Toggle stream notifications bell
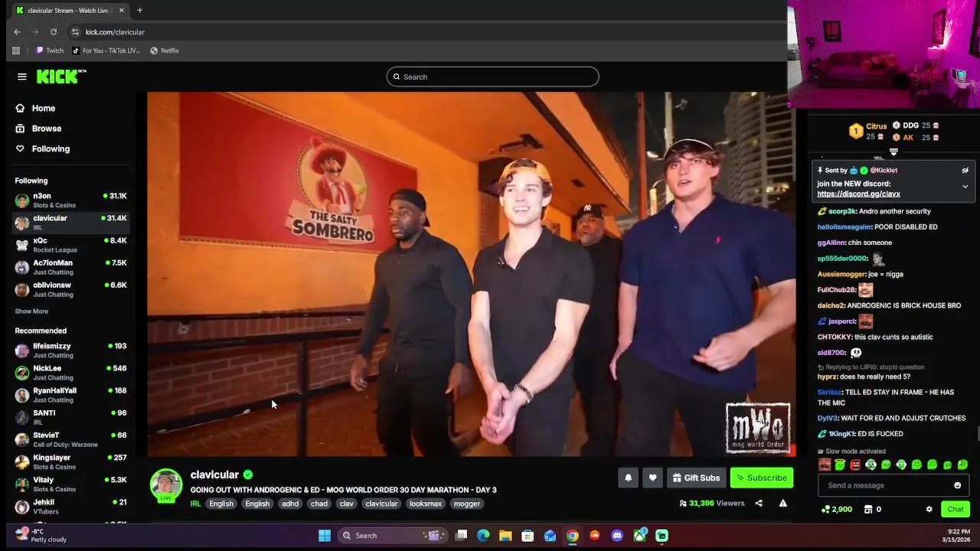 (x=628, y=478)
